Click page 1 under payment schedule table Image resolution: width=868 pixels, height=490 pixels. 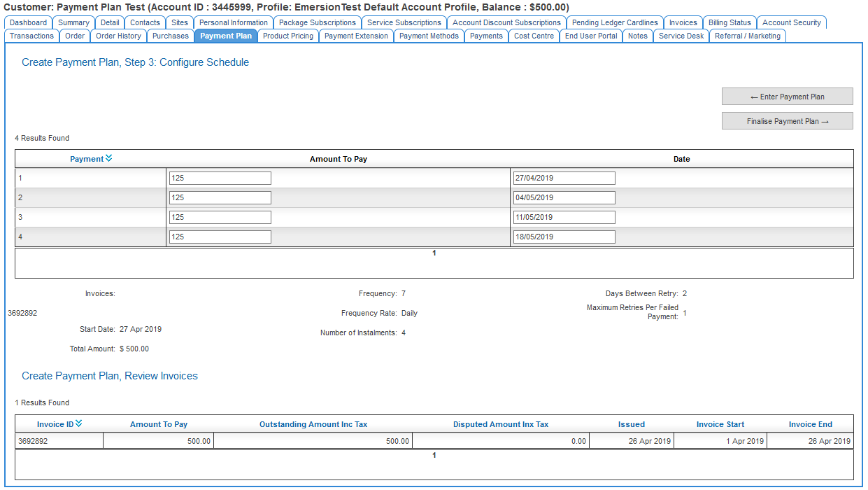[x=434, y=253]
